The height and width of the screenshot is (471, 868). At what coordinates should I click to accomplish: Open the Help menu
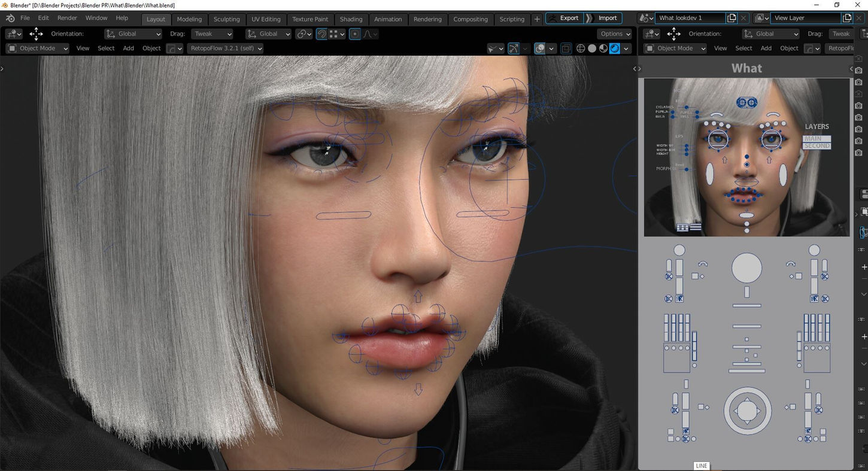122,18
